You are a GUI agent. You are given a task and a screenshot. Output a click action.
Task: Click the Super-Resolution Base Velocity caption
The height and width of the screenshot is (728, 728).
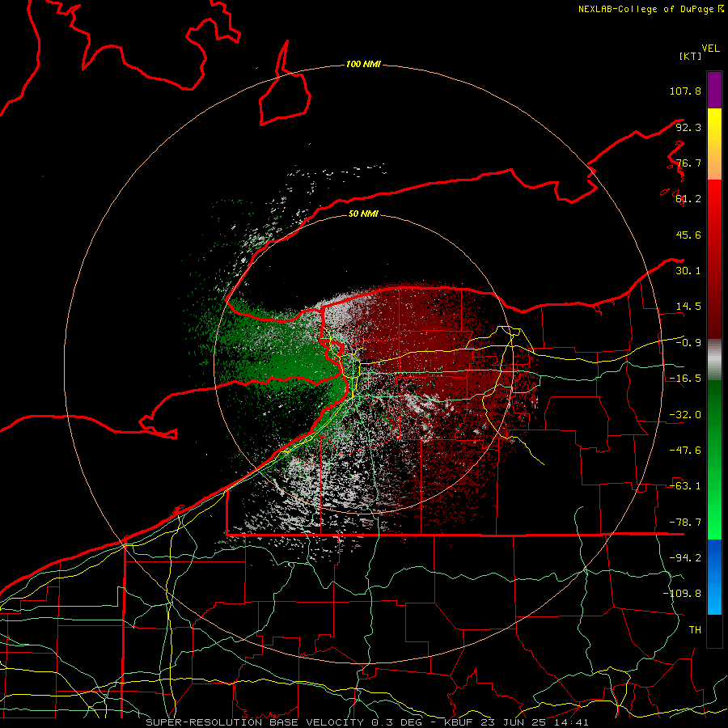(x=367, y=722)
